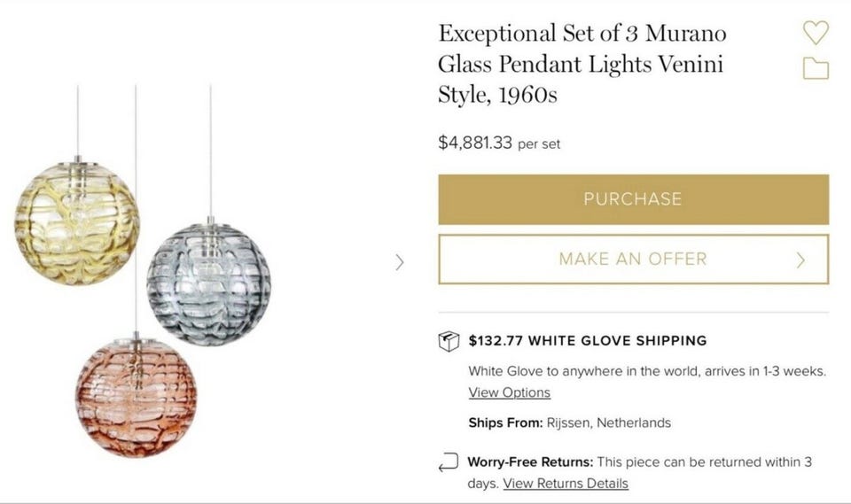Click the chevron inside Make an Offer
851x504 pixels.
(800, 260)
